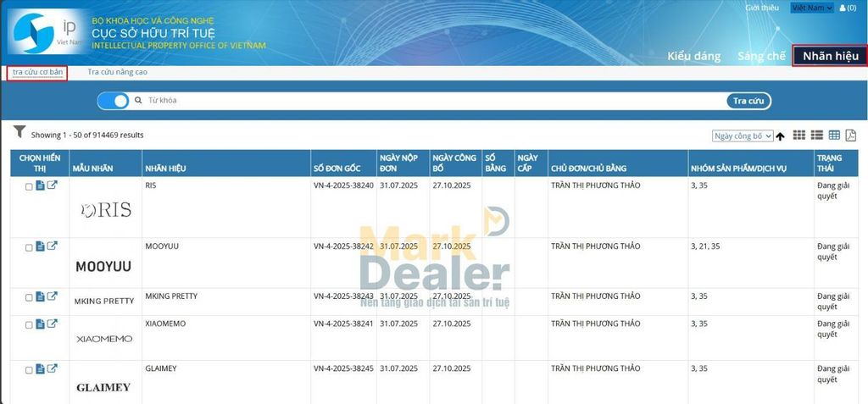Open the Ngày công bố sort dropdown
This screenshot has width=868, height=404.
pyautogui.click(x=743, y=136)
